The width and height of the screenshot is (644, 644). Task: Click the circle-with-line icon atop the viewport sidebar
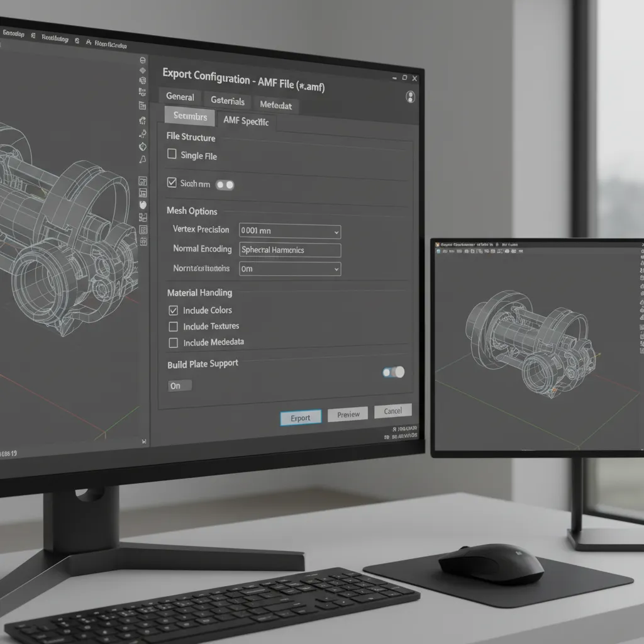(143, 60)
